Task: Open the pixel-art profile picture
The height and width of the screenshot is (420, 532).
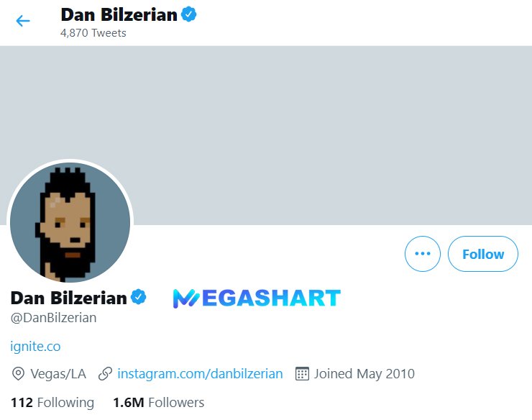Action: pyautogui.click(x=70, y=222)
